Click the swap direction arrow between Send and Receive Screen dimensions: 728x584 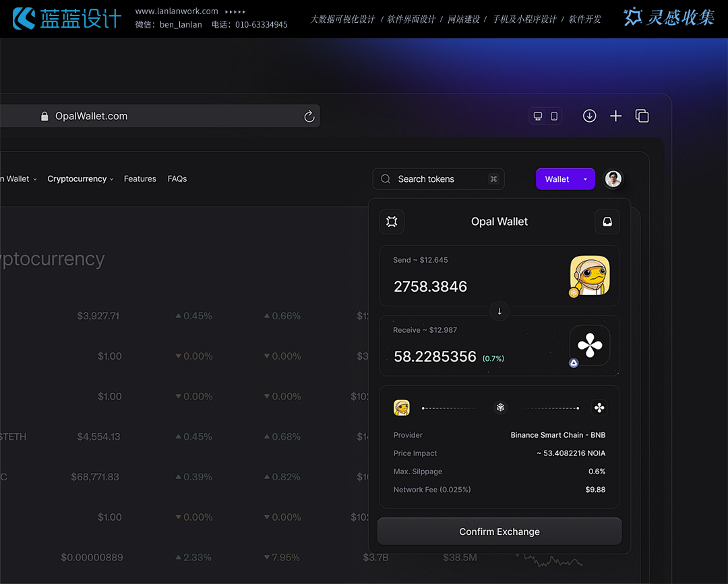499,311
